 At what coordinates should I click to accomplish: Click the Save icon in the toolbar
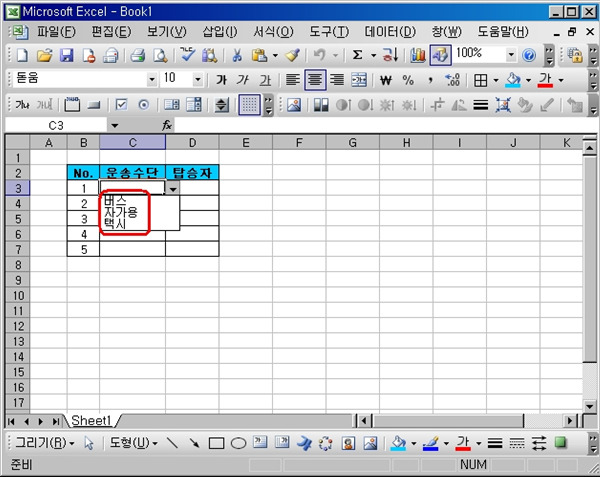click(67, 56)
